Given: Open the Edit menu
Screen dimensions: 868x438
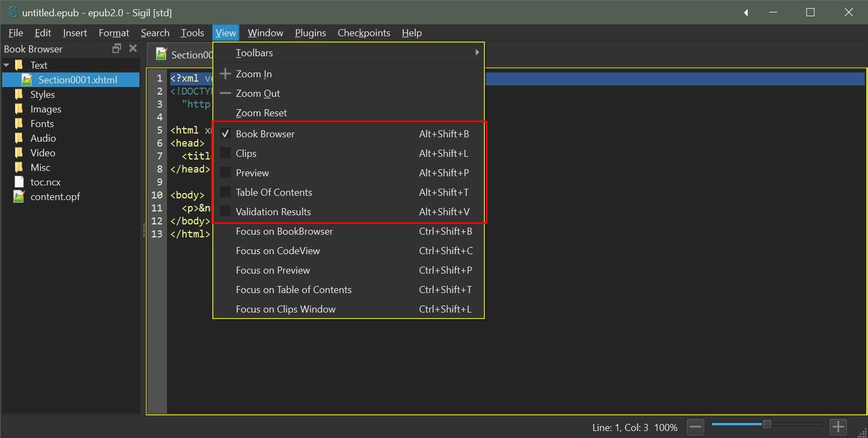Looking at the screenshot, I should (43, 33).
